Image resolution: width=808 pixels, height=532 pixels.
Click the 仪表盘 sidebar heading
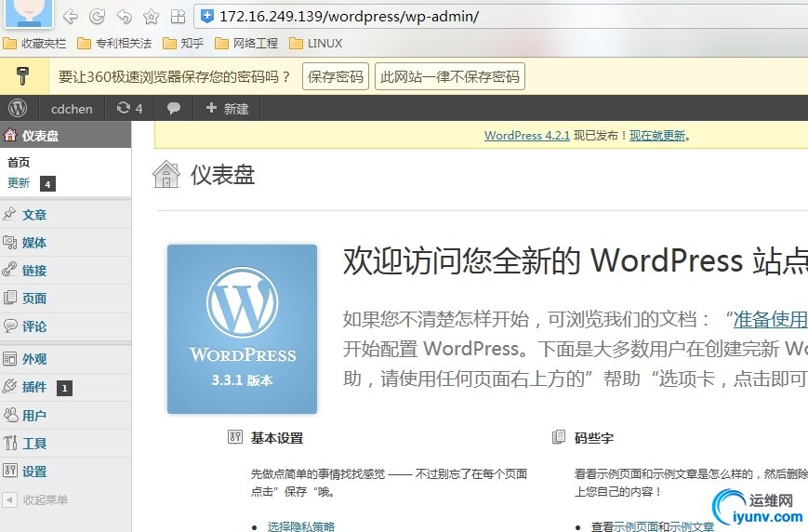65,136
